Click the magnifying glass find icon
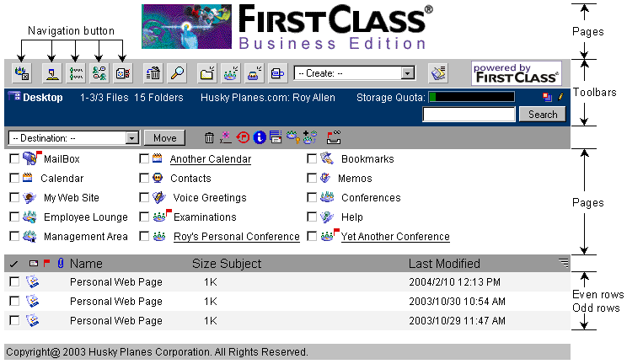 click(x=177, y=73)
